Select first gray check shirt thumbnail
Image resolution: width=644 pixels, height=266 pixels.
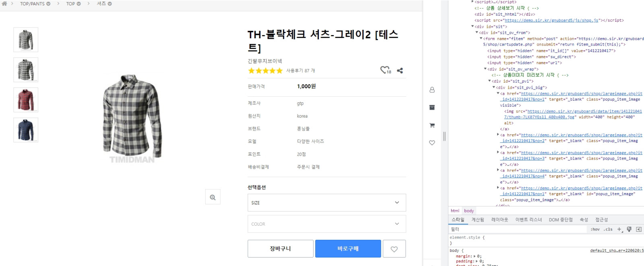tap(26, 39)
